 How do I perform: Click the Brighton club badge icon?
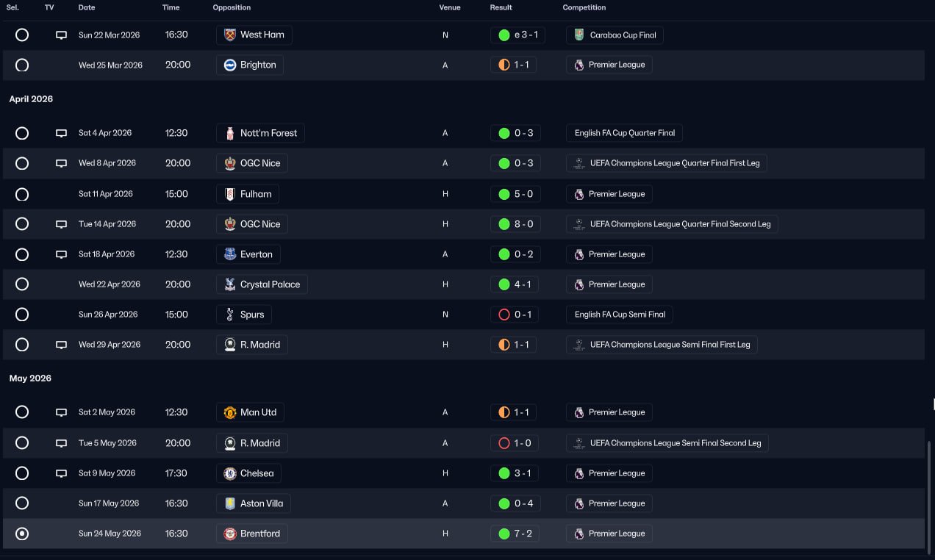(x=230, y=65)
